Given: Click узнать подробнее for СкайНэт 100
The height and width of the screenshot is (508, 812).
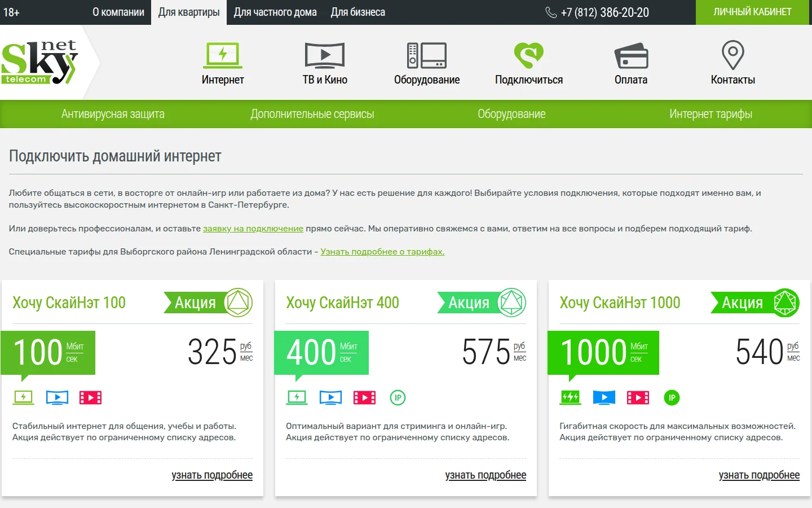Looking at the screenshot, I should pos(212,475).
